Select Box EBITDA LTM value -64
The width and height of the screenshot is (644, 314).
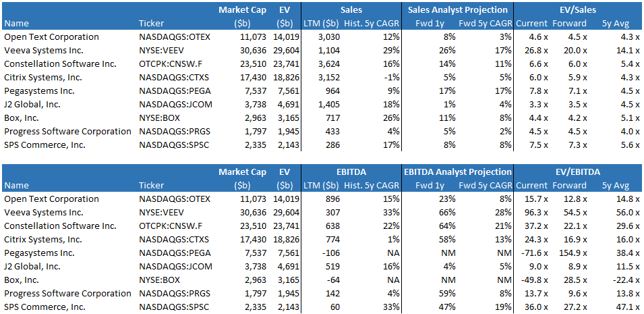pyautogui.click(x=333, y=280)
